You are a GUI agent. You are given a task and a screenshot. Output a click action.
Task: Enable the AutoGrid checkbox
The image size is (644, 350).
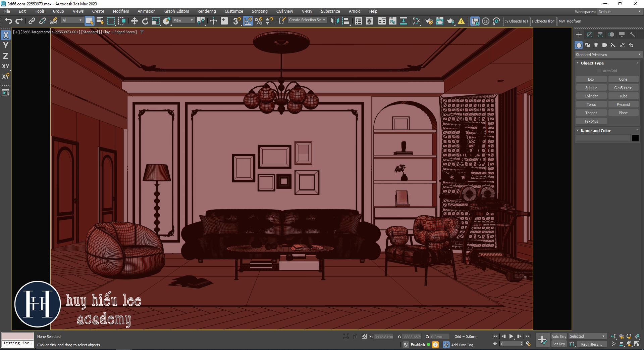point(599,71)
